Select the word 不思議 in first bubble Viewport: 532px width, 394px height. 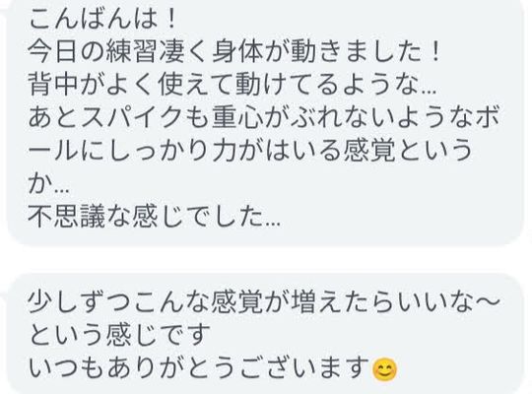point(67,217)
